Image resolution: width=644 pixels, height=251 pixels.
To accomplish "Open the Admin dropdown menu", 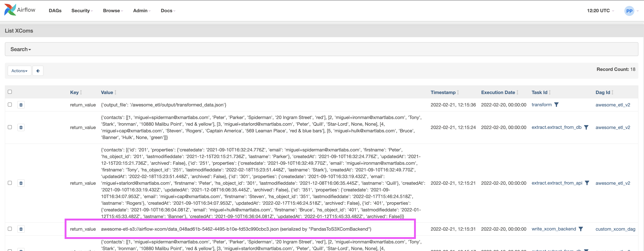I will [141, 10].
